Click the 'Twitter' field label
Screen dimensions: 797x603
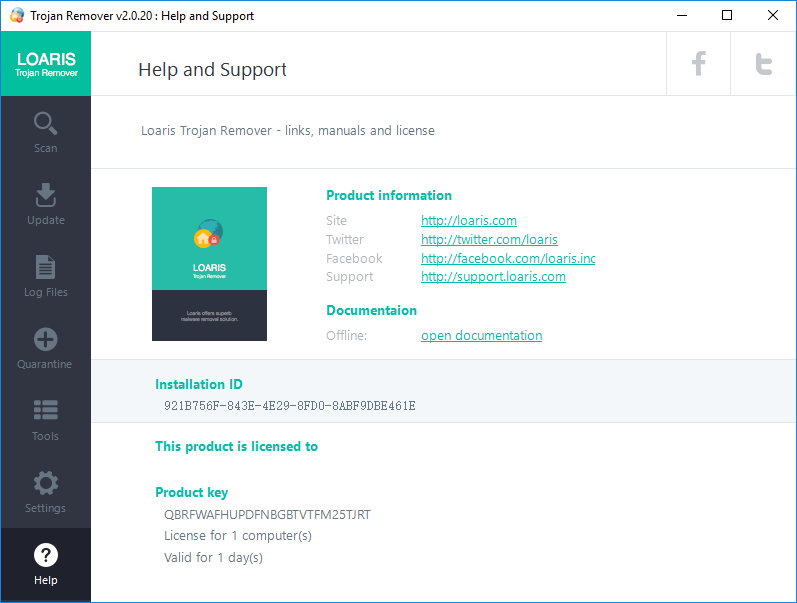pos(345,239)
